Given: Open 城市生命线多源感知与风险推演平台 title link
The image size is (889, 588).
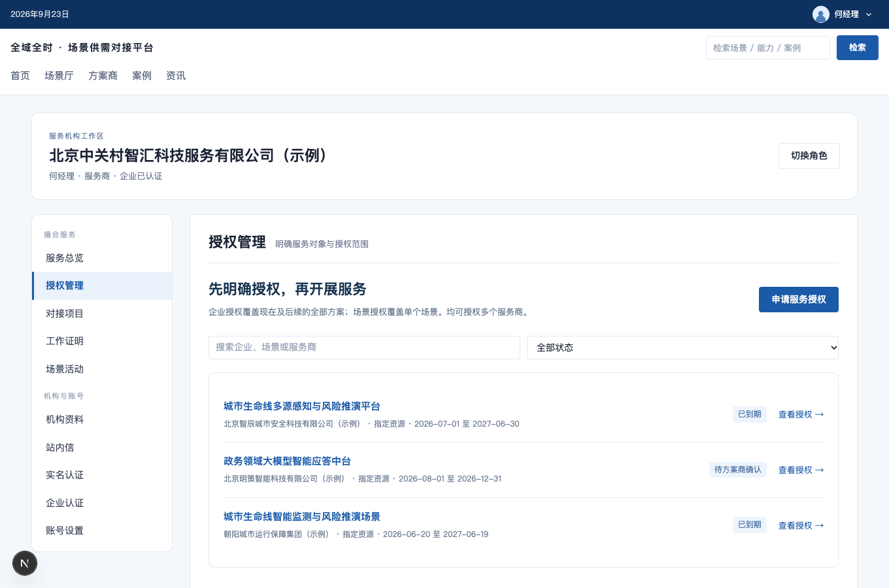Looking at the screenshot, I should 302,406.
